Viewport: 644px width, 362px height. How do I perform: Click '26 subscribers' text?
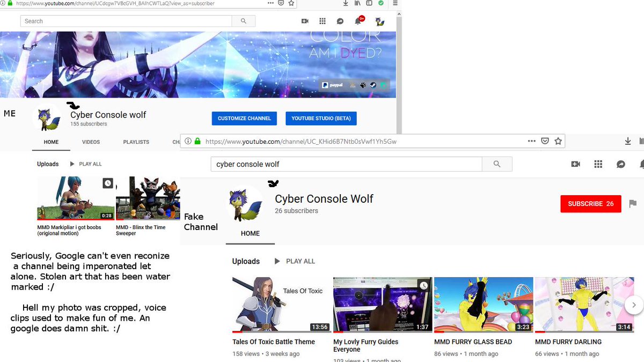click(296, 211)
